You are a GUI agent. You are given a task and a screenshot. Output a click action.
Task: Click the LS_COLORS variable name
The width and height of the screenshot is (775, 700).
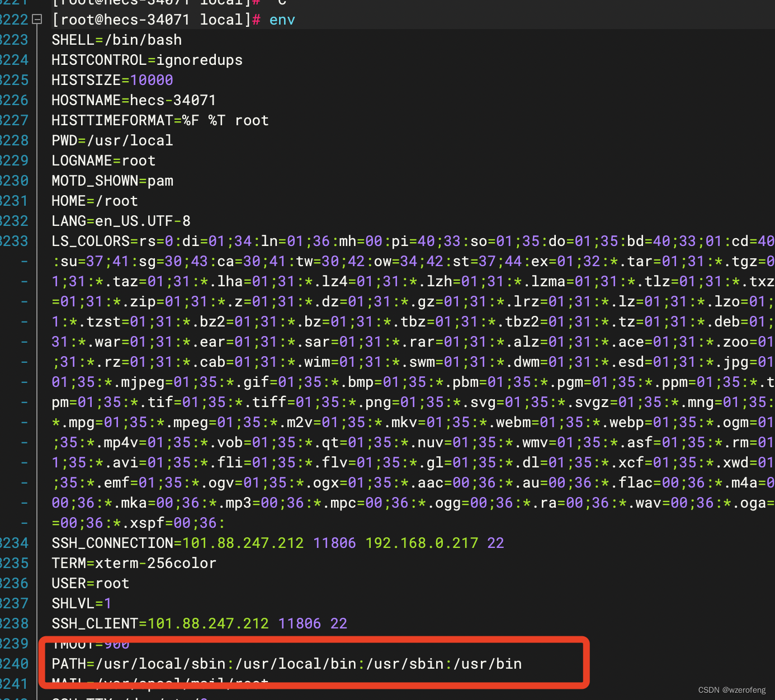point(91,242)
